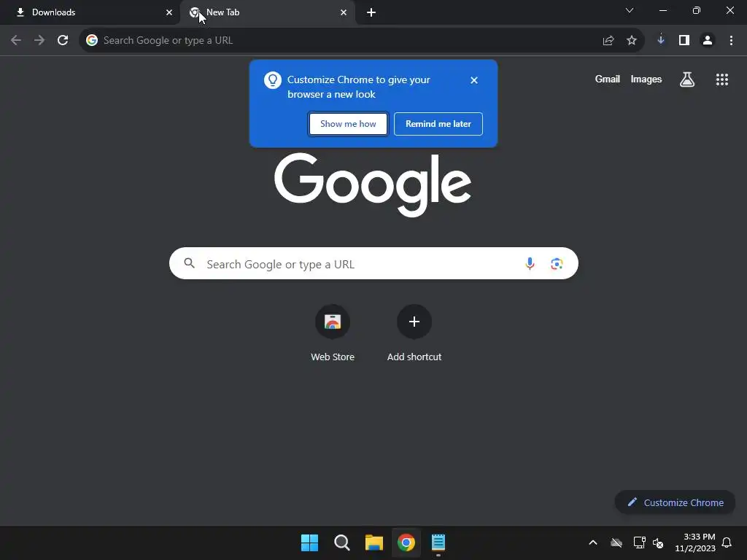Open the downloads arrow icon in toolbar

point(661,41)
